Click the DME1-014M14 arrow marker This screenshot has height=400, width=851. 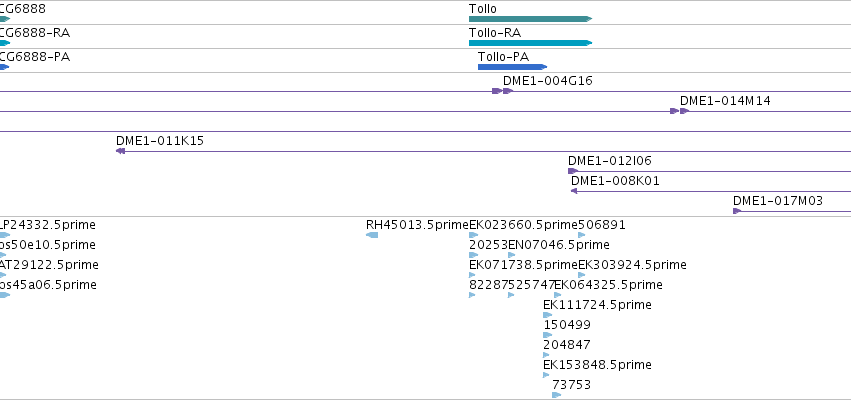[679, 111]
